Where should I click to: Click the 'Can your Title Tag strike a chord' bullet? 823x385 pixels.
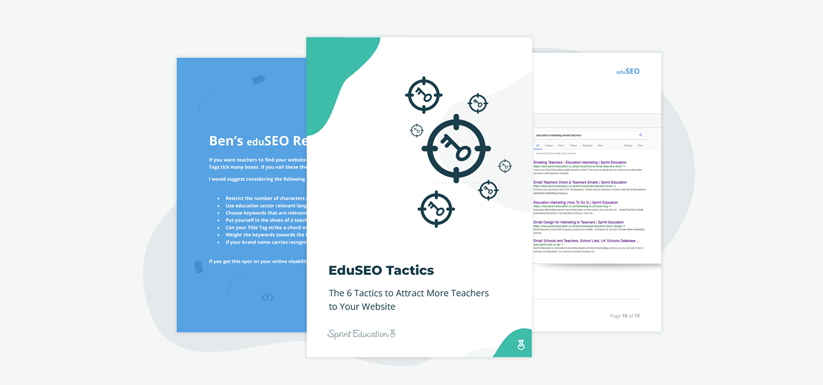tap(266, 228)
